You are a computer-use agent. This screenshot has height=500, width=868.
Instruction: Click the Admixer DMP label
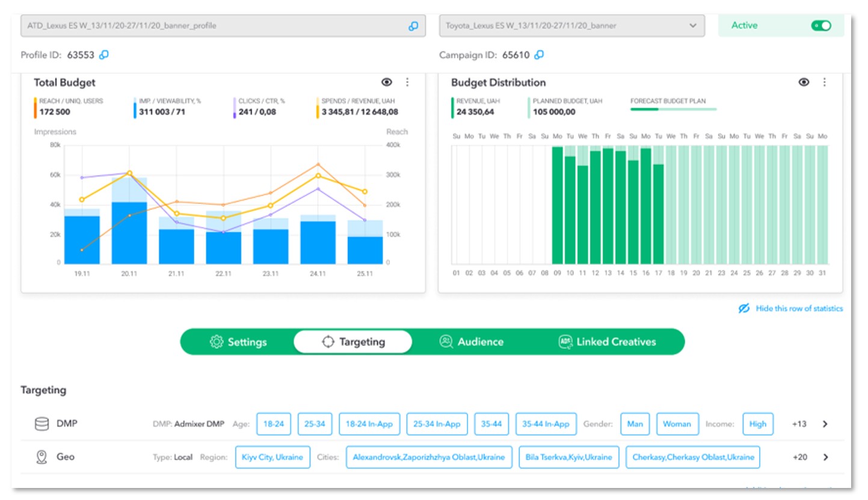coord(199,424)
